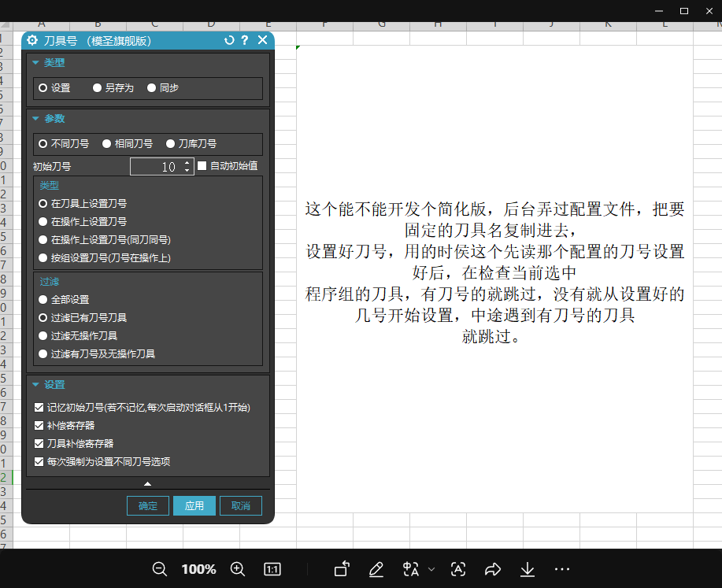Image resolution: width=722 pixels, height=588 pixels.
Task: Collapse the 参数 section
Action: 35,119
